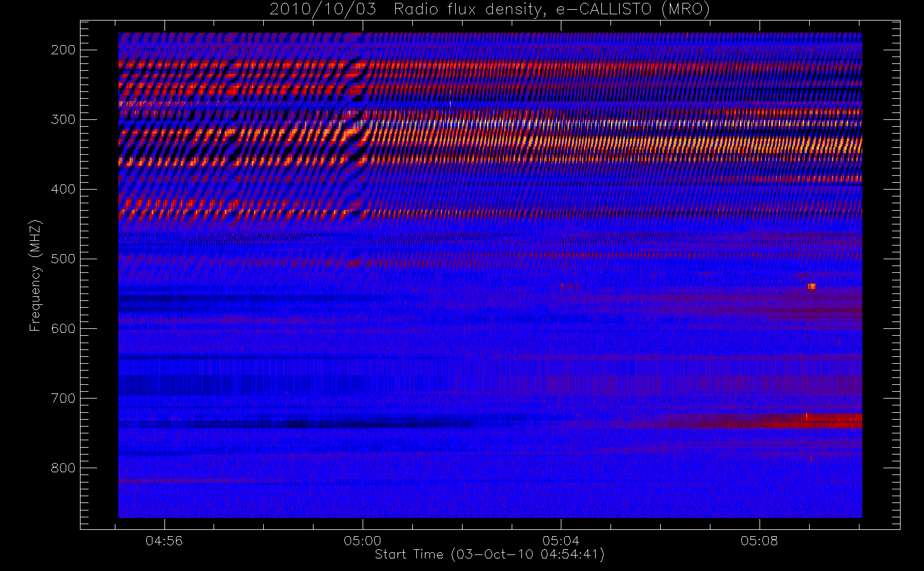Click the 200 frequency tick label
The image size is (924, 571).
tap(63, 50)
